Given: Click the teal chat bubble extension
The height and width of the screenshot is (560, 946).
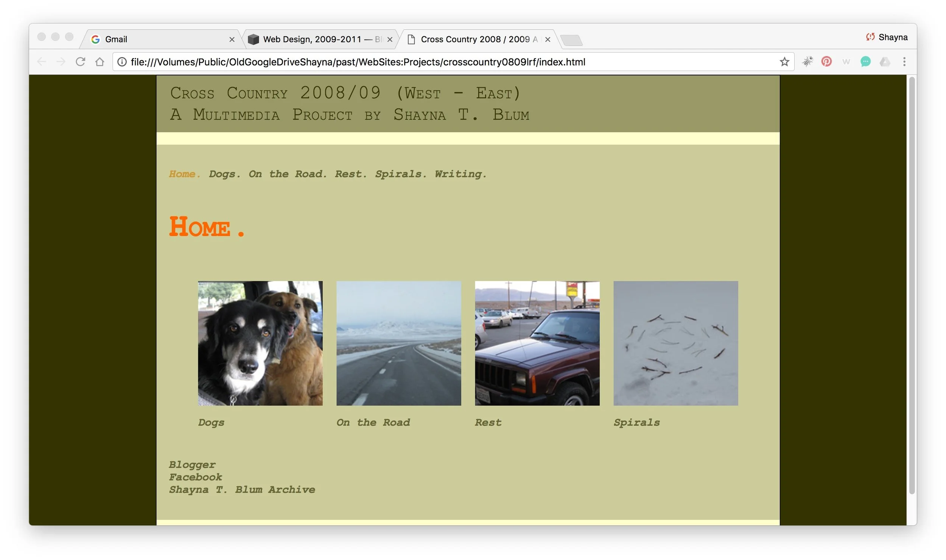Looking at the screenshot, I should tap(865, 62).
